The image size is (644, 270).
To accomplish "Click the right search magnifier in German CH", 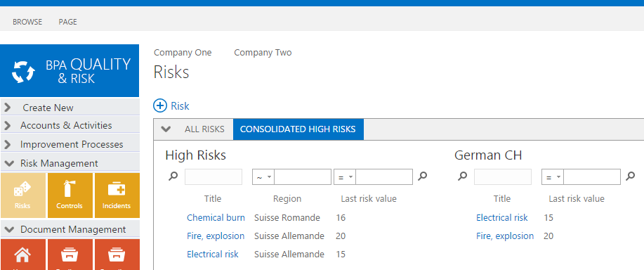I will 630,176.
